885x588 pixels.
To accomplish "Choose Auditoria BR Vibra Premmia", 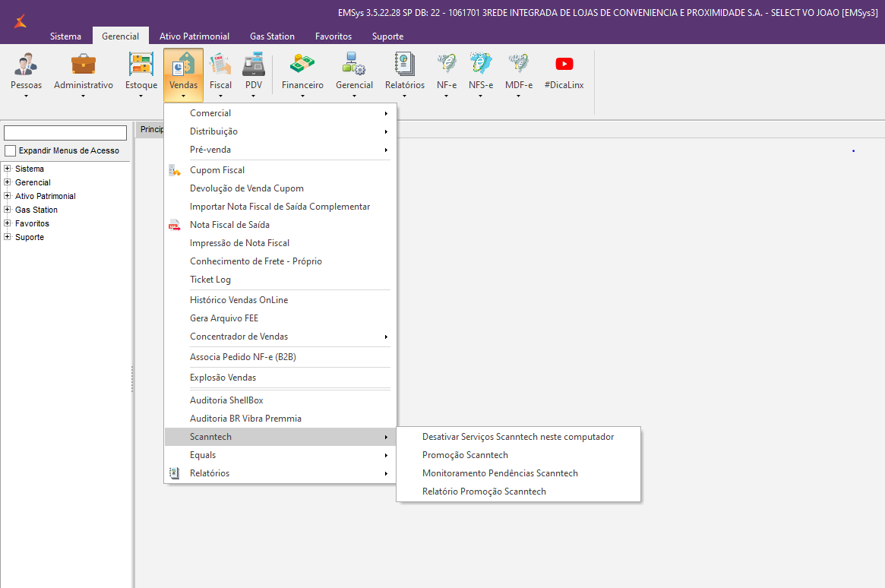I will [280, 419].
